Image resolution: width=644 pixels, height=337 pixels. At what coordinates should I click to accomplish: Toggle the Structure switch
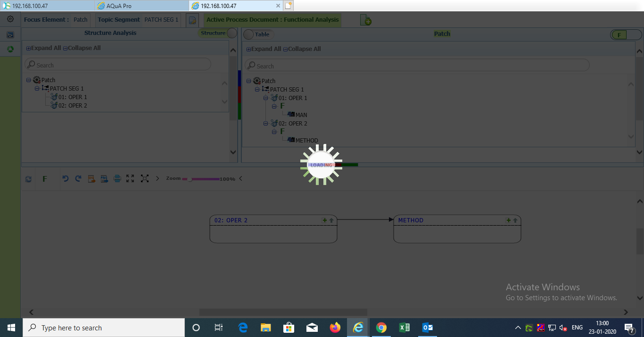[218, 33]
